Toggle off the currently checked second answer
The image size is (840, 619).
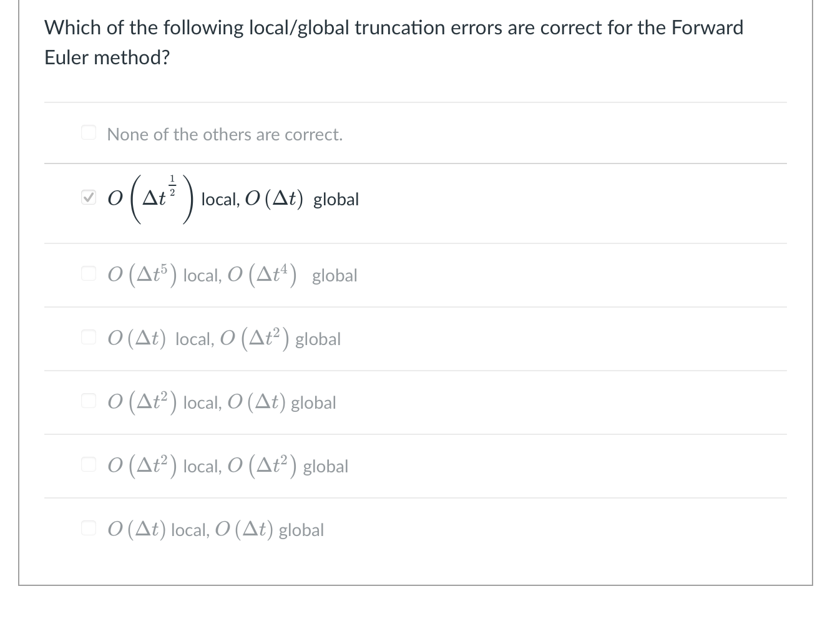pos(89,197)
